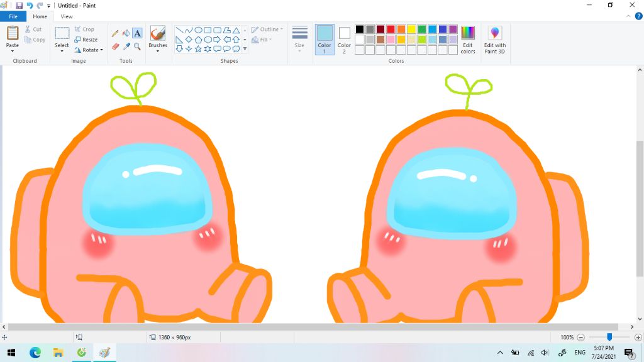The height and width of the screenshot is (362, 644).
Task: Expand the Shapes gallery more arrow
Action: (245, 49)
